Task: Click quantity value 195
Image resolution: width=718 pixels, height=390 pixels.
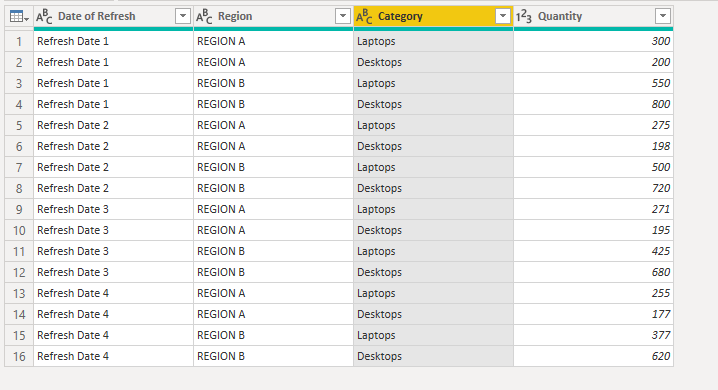Action: [661, 230]
